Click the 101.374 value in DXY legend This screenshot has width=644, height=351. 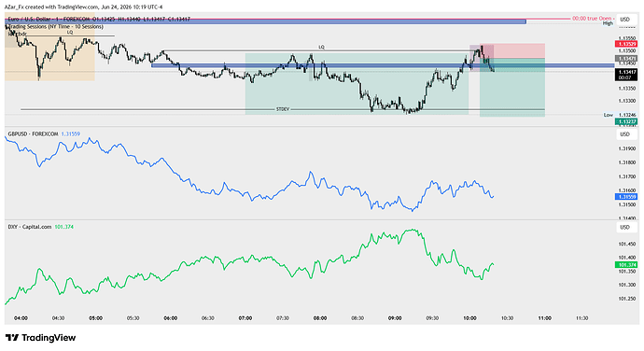[64, 227]
